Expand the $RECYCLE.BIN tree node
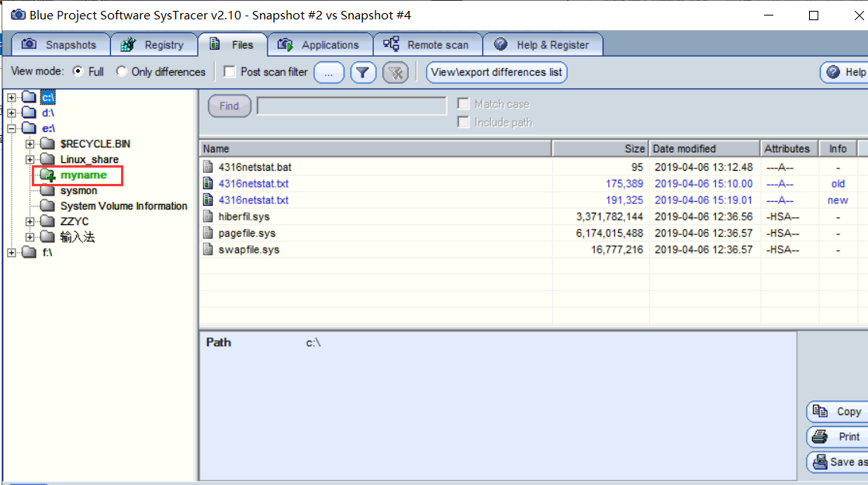Viewport: 868px width, 485px height. pyautogui.click(x=30, y=144)
